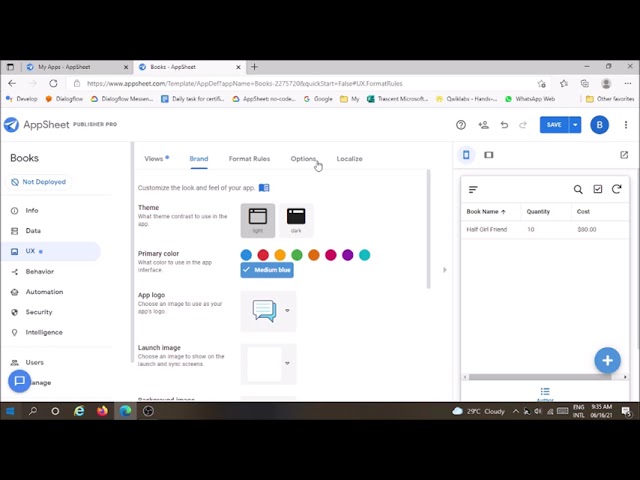Add a new book with the plus button

[607, 360]
